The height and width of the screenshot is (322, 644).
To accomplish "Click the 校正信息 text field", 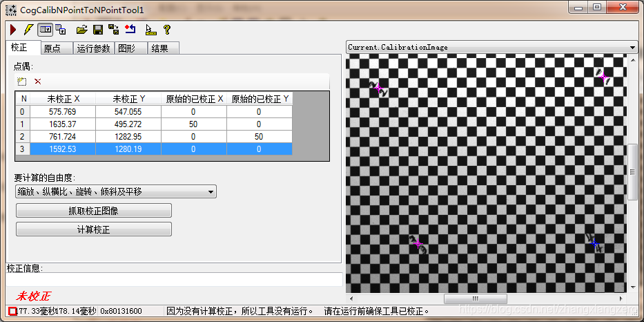I will (x=174, y=280).
